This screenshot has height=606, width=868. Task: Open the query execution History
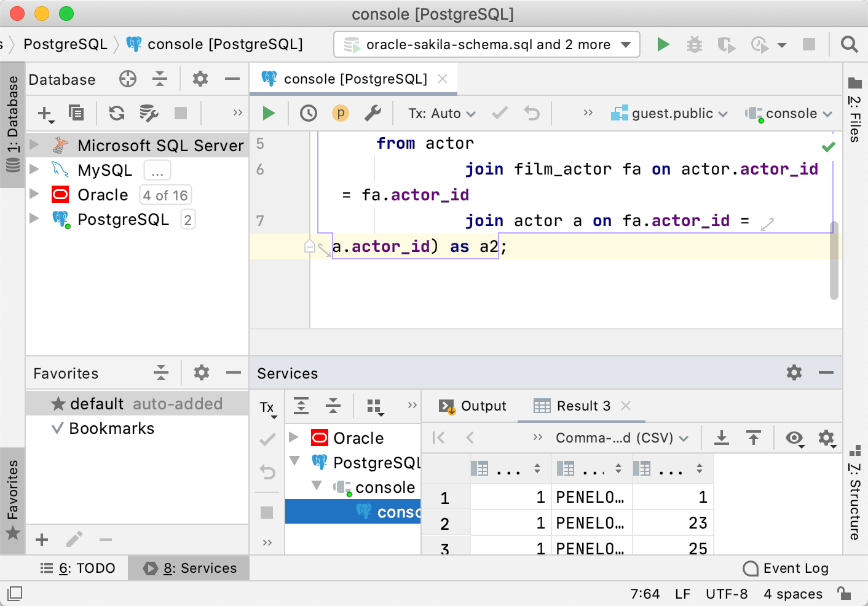click(x=308, y=113)
